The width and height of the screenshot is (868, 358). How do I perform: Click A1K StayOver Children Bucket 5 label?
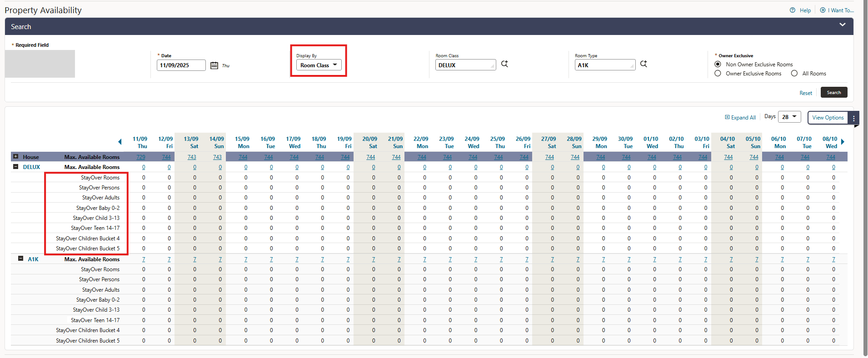[x=88, y=341]
